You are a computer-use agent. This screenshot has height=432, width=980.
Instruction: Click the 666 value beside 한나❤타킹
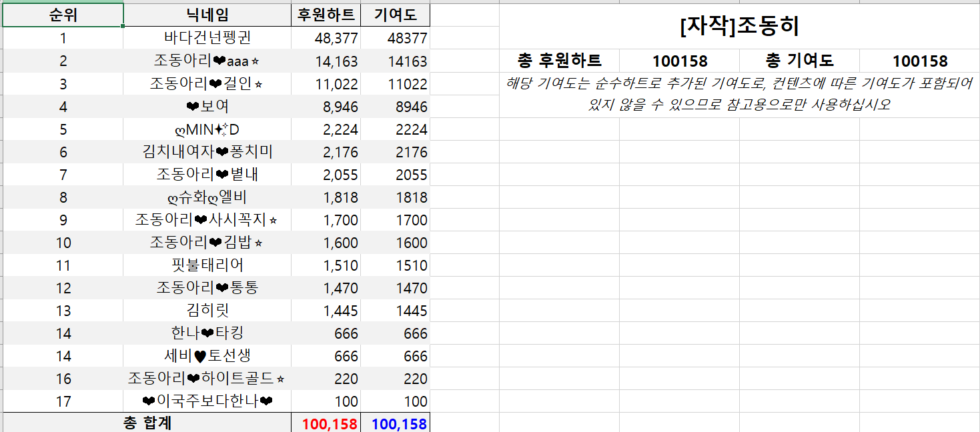pos(327,333)
